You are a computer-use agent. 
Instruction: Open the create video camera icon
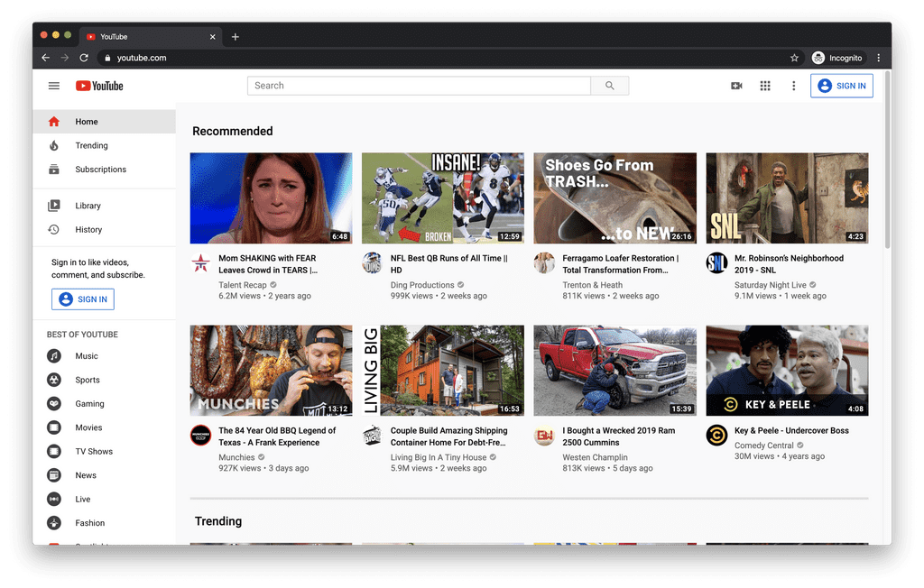click(x=736, y=86)
